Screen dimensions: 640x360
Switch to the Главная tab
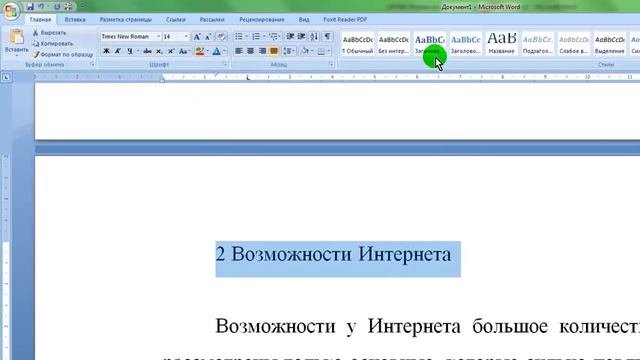pyautogui.click(x=40, y=20)
